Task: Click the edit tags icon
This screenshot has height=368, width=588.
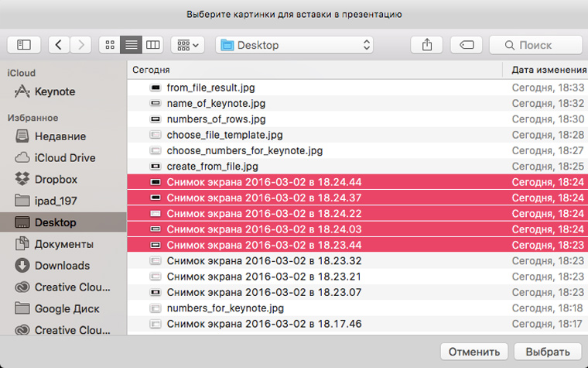Action: [x=466, y=45]
